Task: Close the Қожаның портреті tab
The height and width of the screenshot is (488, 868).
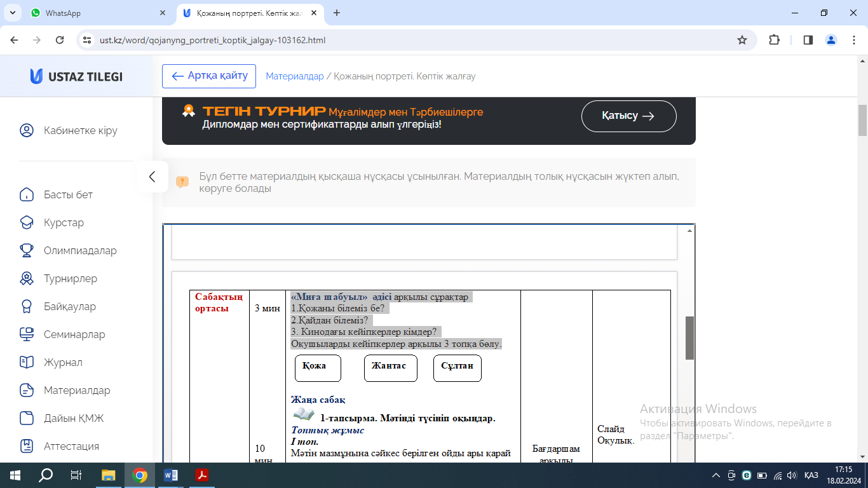Action: tap(315, 13)
